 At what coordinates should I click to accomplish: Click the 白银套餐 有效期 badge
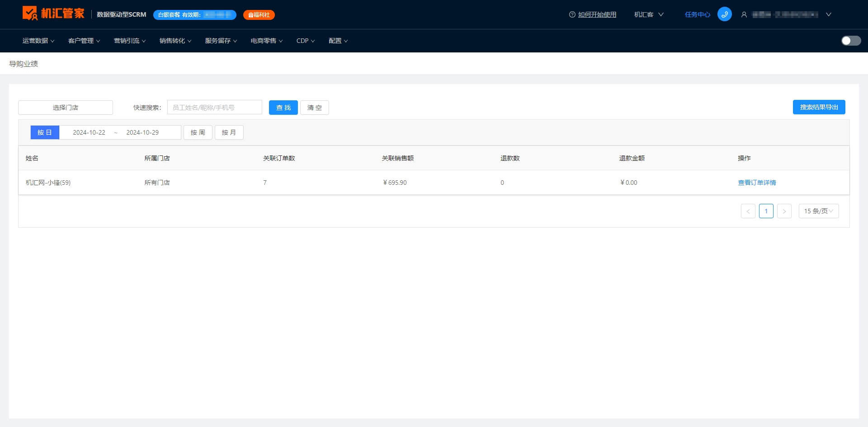pos(195,15)
